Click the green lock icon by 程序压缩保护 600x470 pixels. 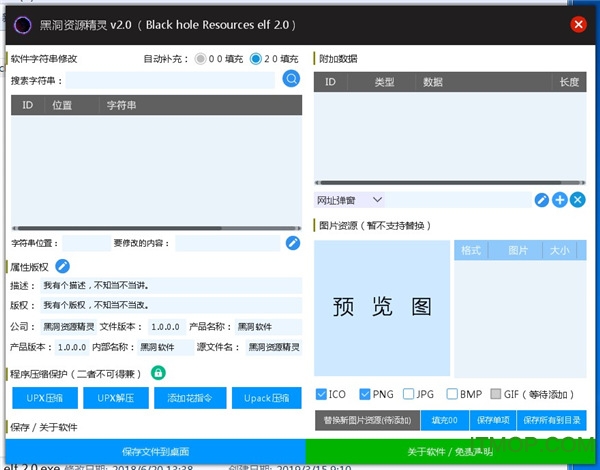click(x=158, y=373)
